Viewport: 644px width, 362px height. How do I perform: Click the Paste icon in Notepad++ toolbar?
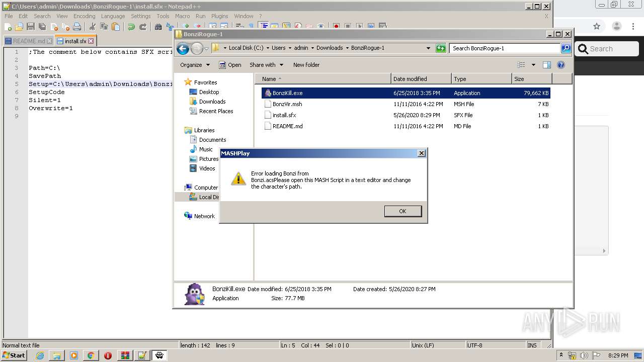click(116, 27)
